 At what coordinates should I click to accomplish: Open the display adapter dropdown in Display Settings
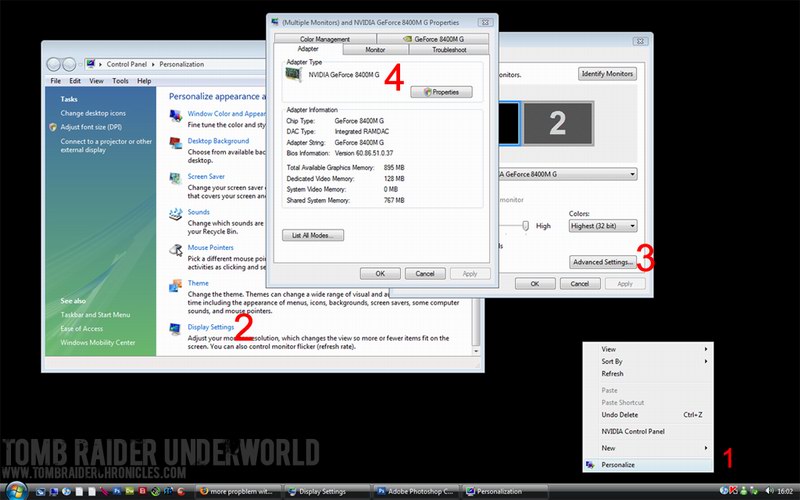click(x=632, y=174)
